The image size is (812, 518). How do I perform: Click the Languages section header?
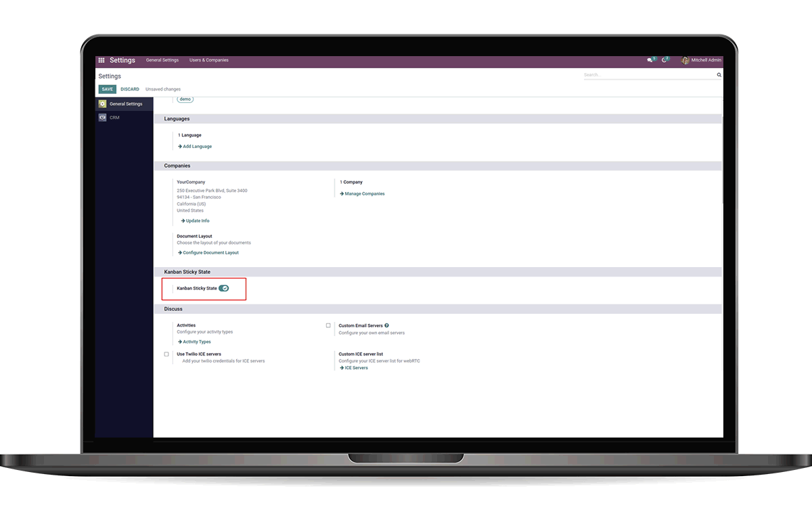click(x=438, y=119)
